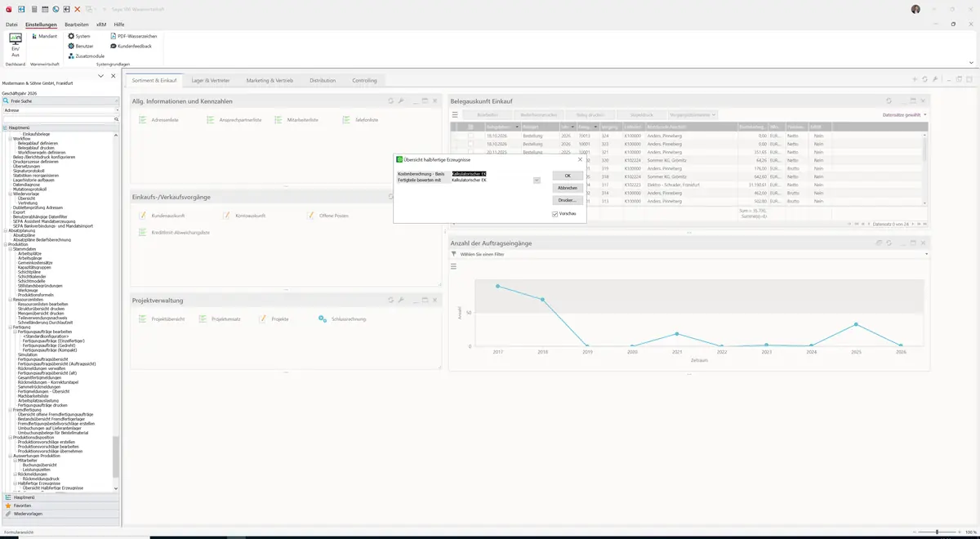The width and height of the screenshot is (980, 539).
Task: Open Kundenfeedback in the ribbon
Action: pos(130,46)
